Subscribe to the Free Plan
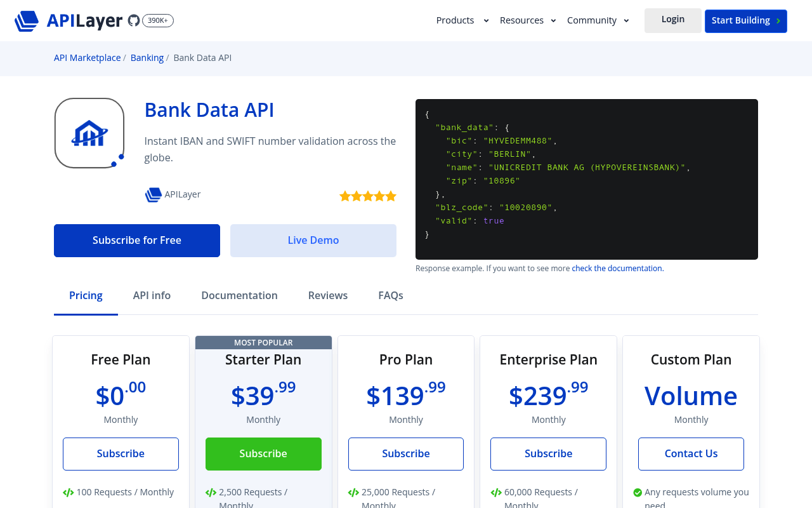 tap(121, 454)
